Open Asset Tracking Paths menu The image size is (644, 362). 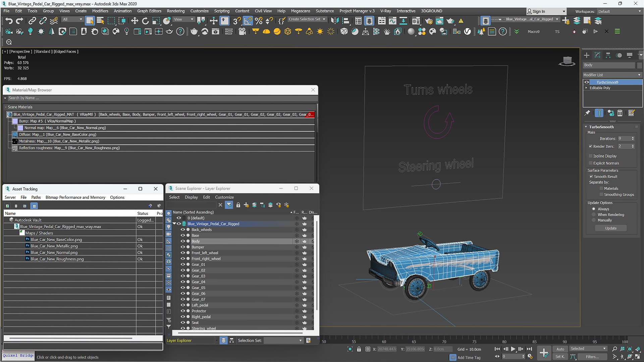coord(36,197)
